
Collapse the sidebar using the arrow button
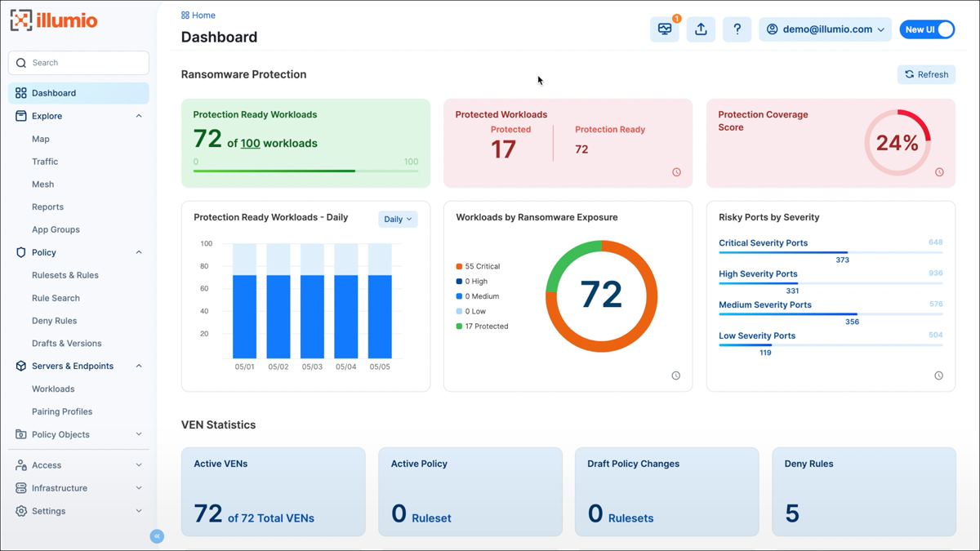point(156,536)
